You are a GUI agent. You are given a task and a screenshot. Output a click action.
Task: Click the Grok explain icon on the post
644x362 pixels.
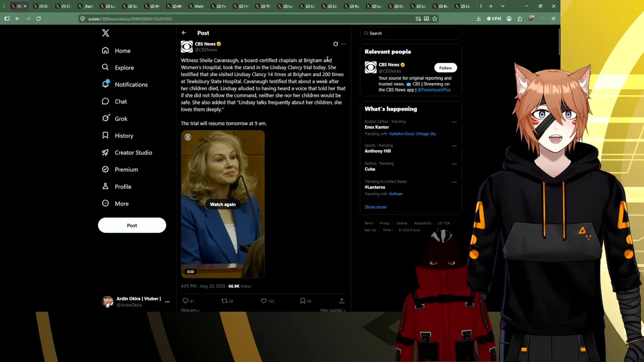click(x=336, y=44)
